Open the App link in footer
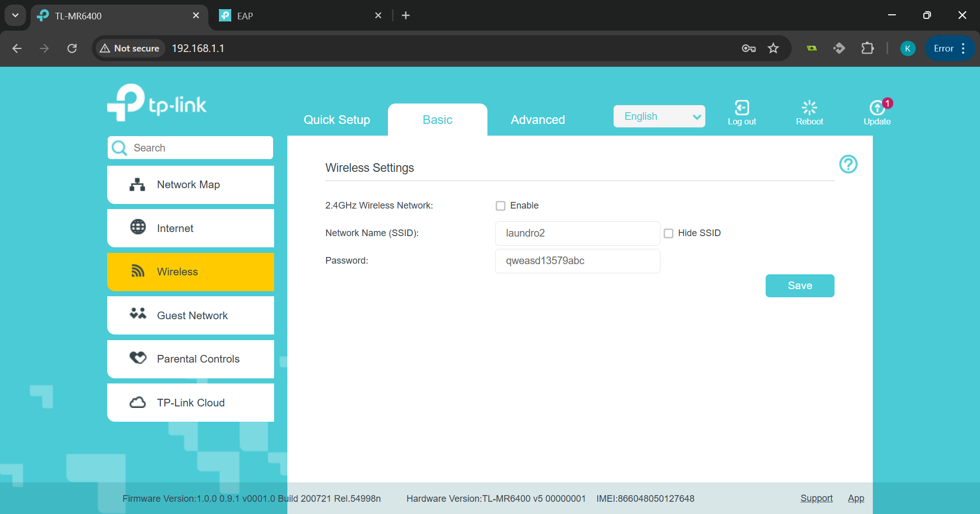Viewport: 980px width, 514px height. click(x=856, y=498)
